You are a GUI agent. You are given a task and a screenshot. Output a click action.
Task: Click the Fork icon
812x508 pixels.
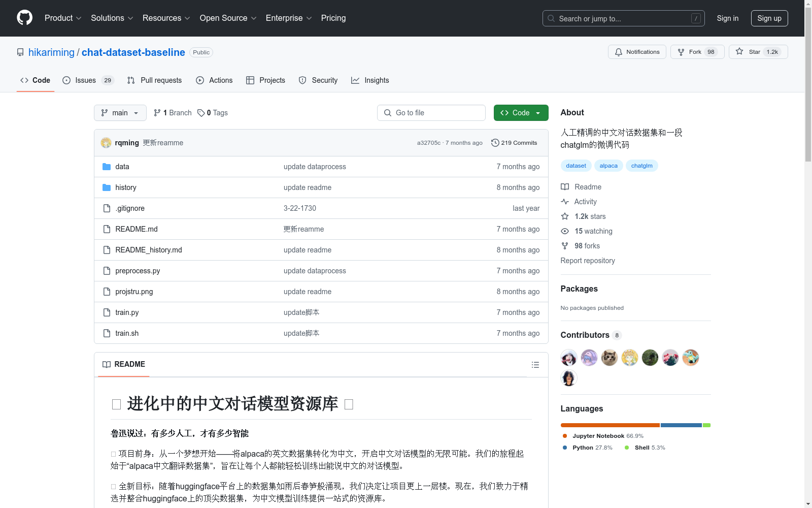coord(681,52)
